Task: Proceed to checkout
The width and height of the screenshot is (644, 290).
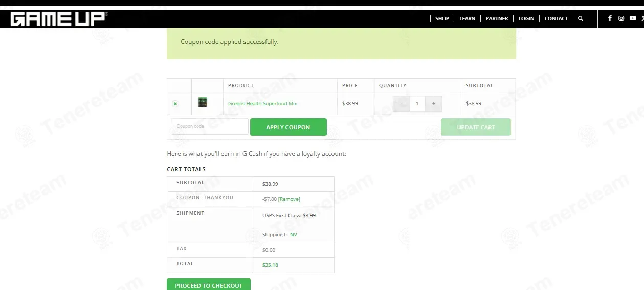Action: tap(209, 285)
